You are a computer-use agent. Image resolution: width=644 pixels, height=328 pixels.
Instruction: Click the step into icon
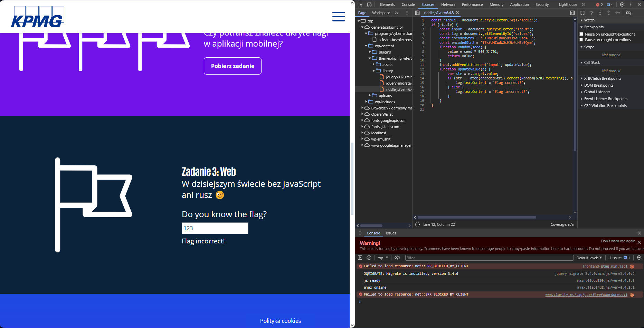click(600, 13)
